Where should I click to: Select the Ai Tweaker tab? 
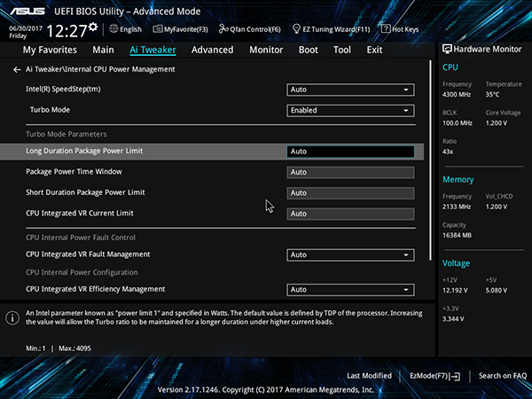coord(153,50)
